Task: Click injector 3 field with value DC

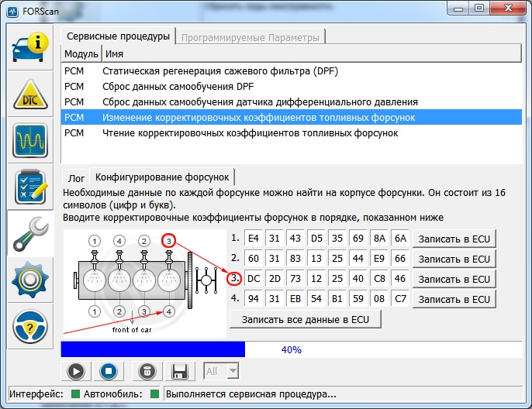Action: 254,279
